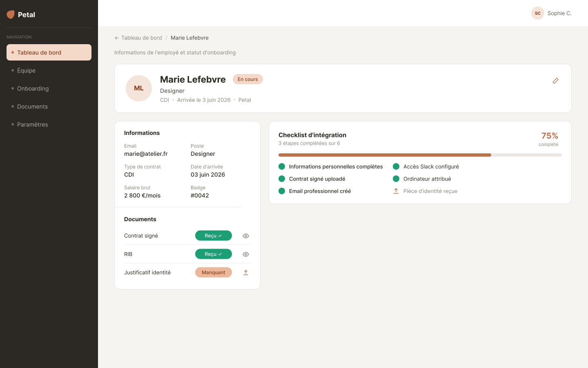View the Contrat signé document eye icon
The width and height of the screenshot is (588, 368).
246,236
